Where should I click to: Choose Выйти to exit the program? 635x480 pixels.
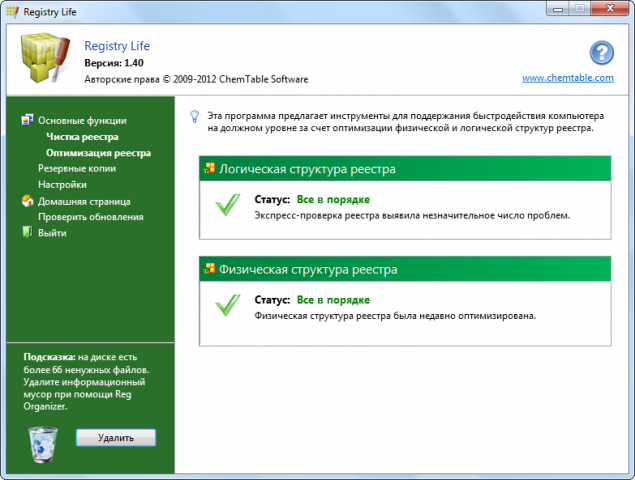[x=52, y=233]
